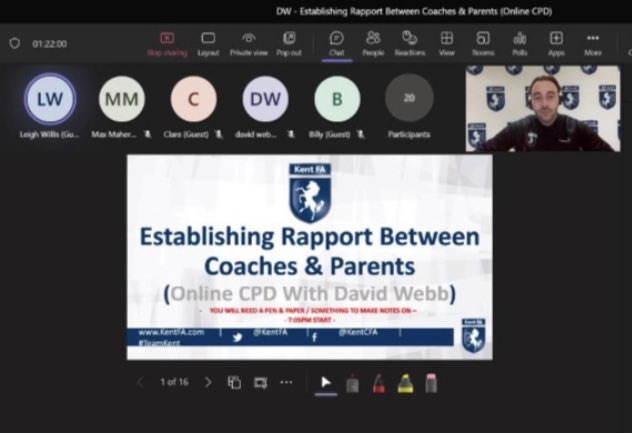632x434 pixels.
Task: Open the Chat panel
Action: coord(337,44)
